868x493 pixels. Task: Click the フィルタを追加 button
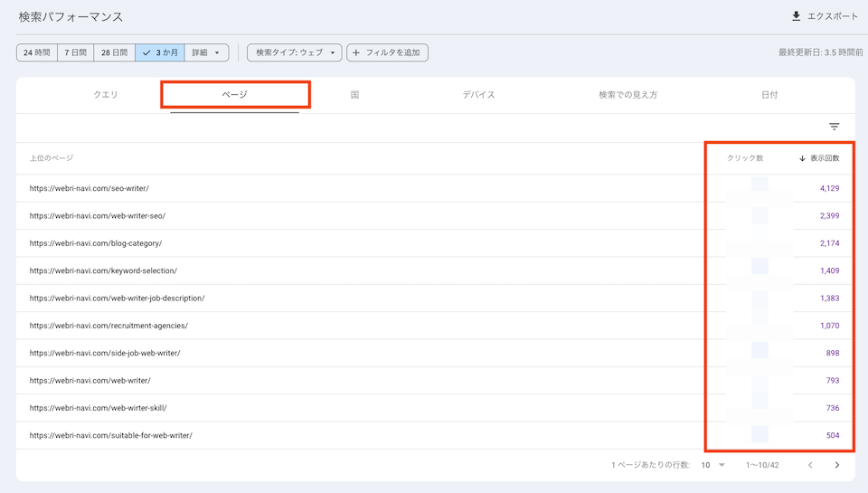387,52
